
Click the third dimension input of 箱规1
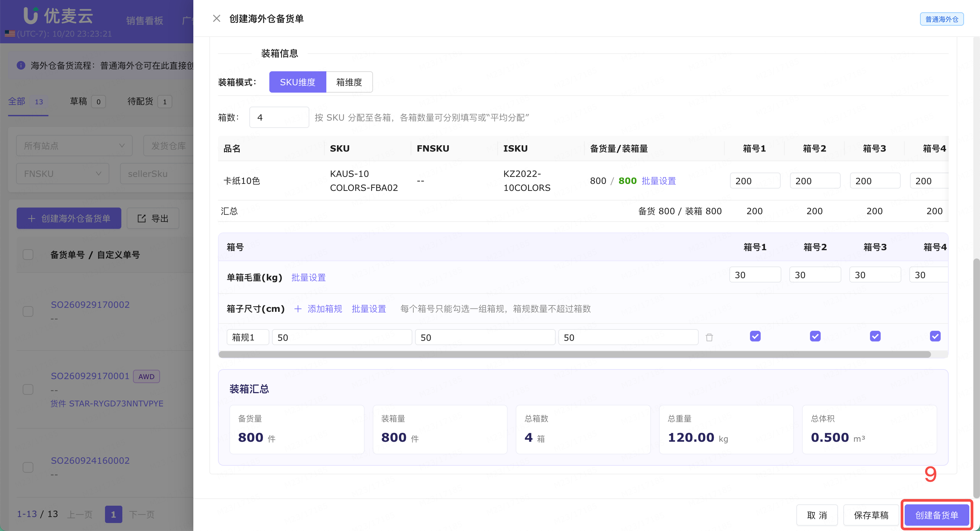628,337
